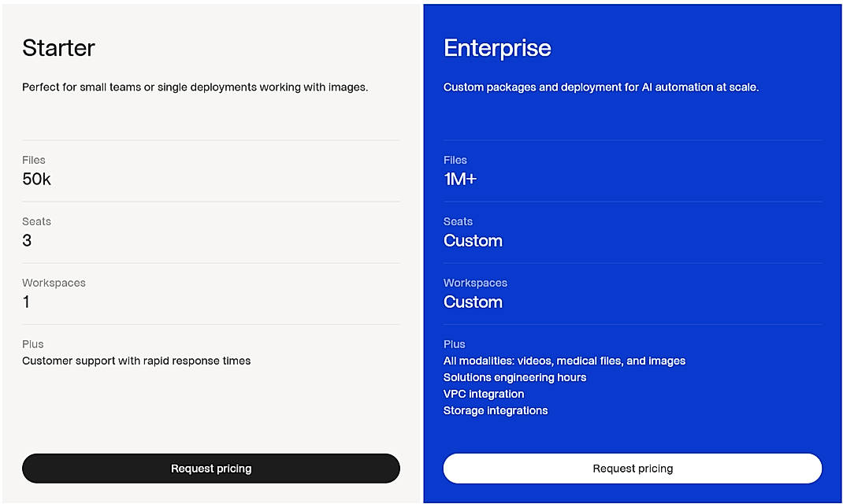Screen dimensions: 843x504
Task: Select the Starter plan heading
Action: pyautogui.click(x=58, y=49)
